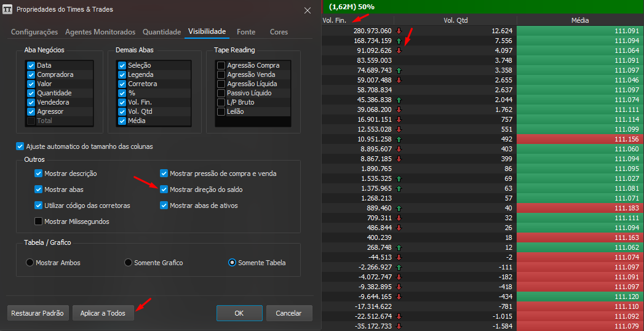
Task: Click the red arrow next to 16.901.151
Action: [x=399, y=119]
